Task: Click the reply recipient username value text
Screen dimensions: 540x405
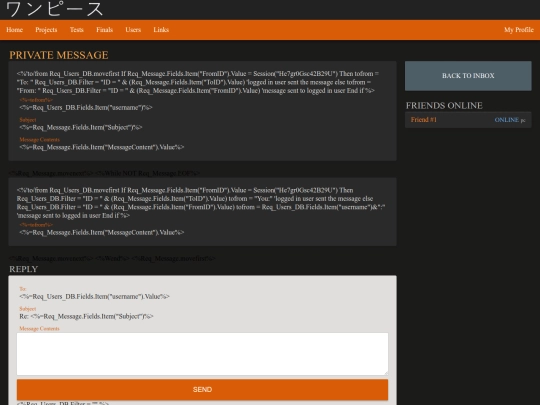Action: point(94,296)
